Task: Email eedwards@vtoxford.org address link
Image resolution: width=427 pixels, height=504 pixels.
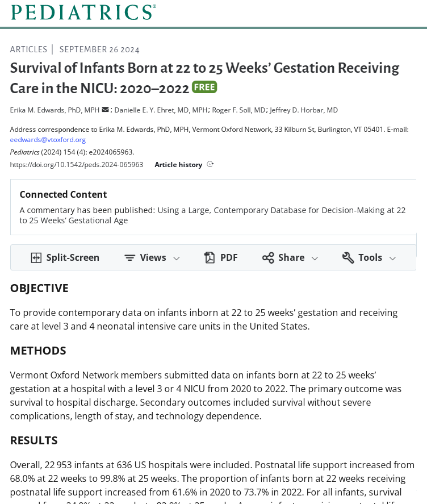Action: tap(48, 140)
